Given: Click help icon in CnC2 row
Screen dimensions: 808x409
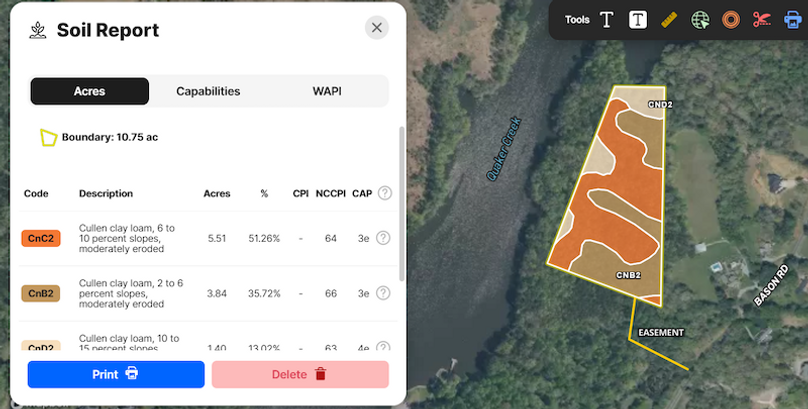Looking at the screenshot, I should click(x=383, y=238).
